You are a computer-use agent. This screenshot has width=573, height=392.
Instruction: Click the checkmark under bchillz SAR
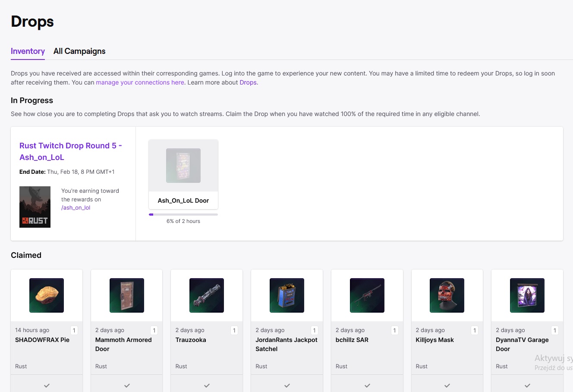pyautogui.click(x=367, y=386)
